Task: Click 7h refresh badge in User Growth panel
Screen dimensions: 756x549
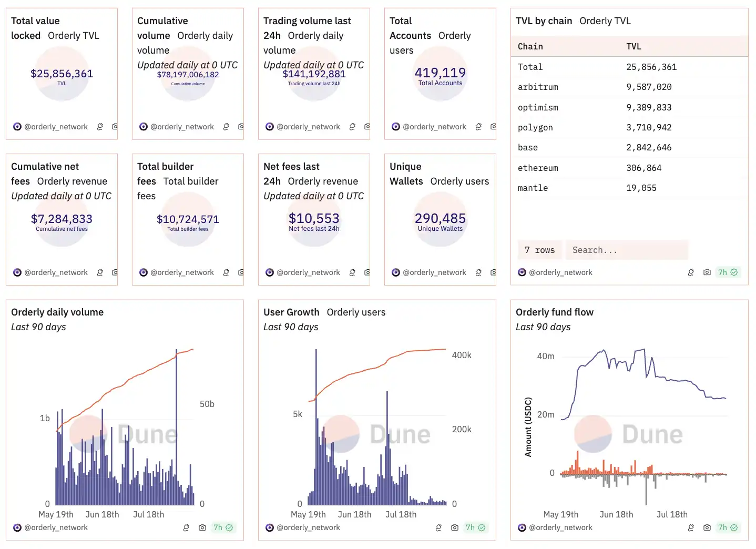Action: [475, 527]
